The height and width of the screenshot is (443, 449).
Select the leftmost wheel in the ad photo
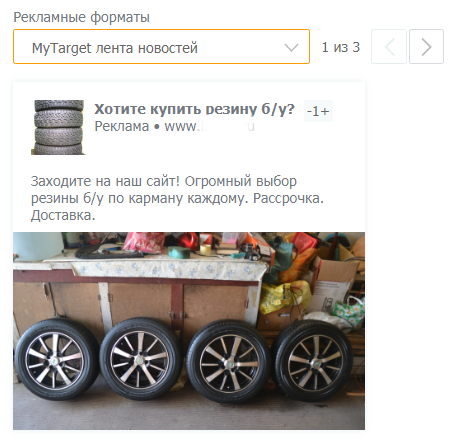click(x=56, y=359)
